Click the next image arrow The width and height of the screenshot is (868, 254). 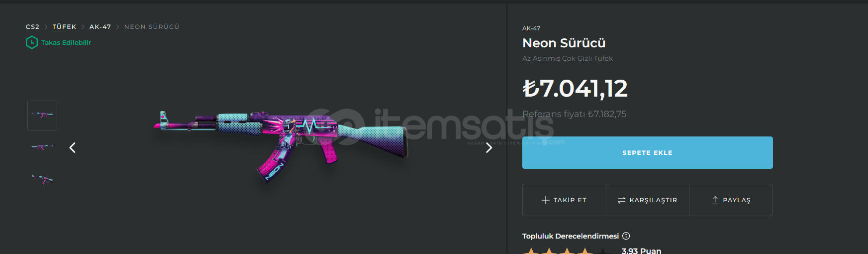coord(489,147)
